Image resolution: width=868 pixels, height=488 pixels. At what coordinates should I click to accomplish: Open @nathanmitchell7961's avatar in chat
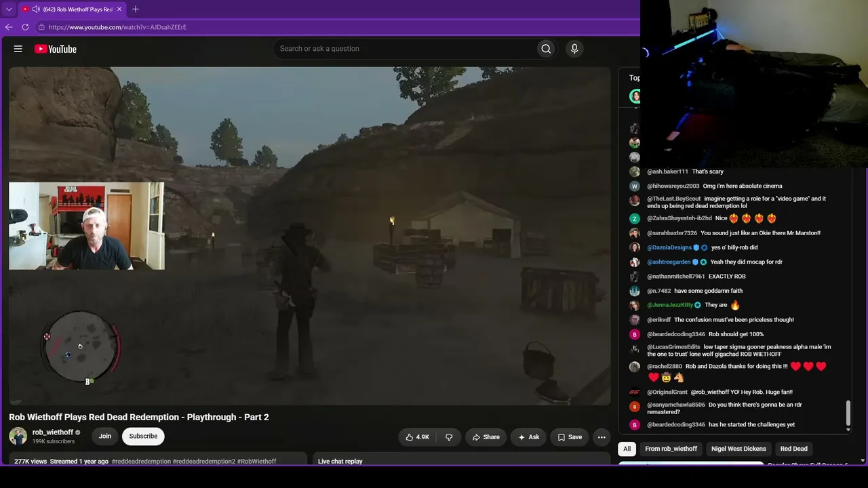pos(635,277)
